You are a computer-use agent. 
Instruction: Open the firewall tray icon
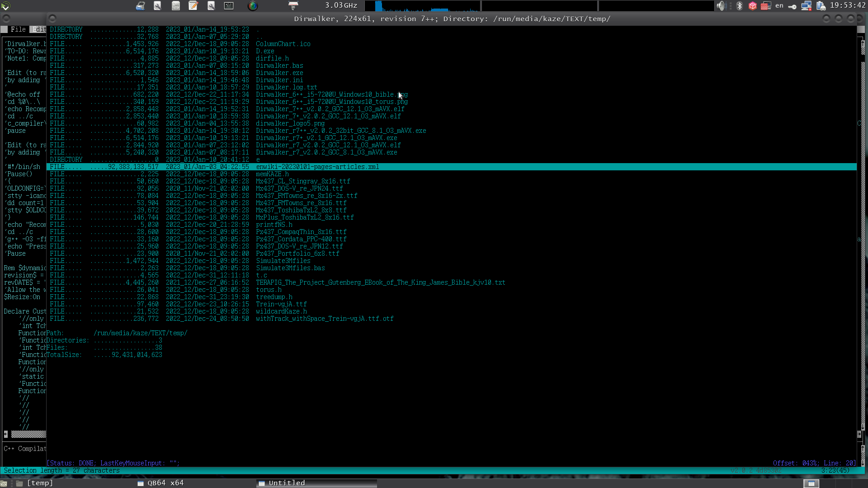click(x=766, y=6)
